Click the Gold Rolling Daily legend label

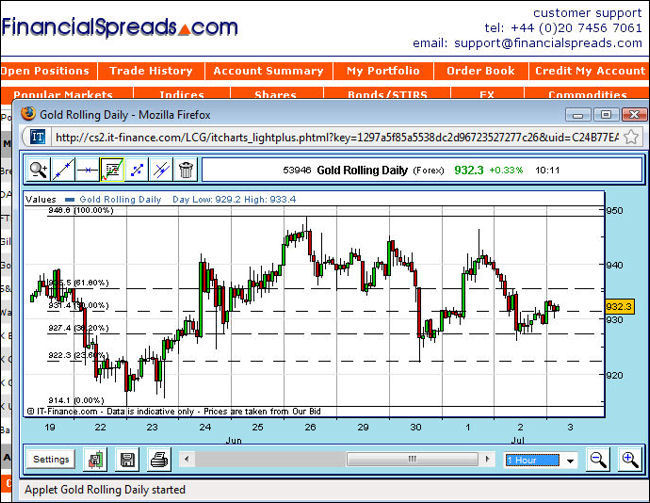(120, 199)
